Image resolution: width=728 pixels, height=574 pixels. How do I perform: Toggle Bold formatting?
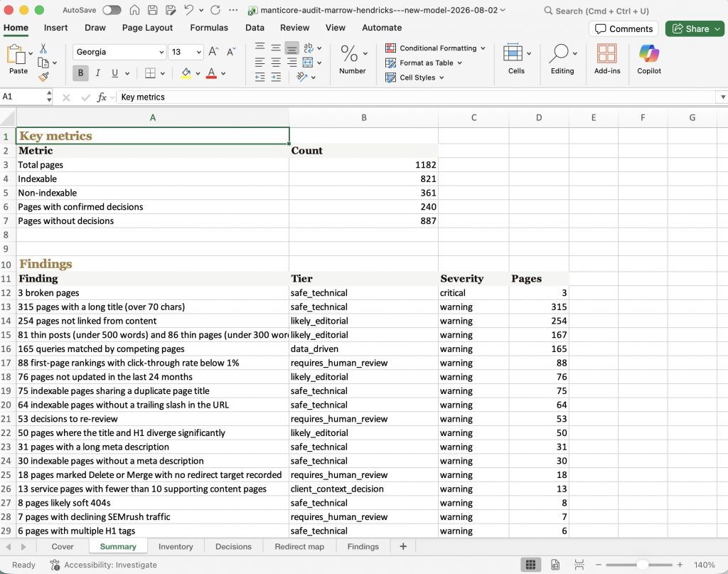point(80,73)
